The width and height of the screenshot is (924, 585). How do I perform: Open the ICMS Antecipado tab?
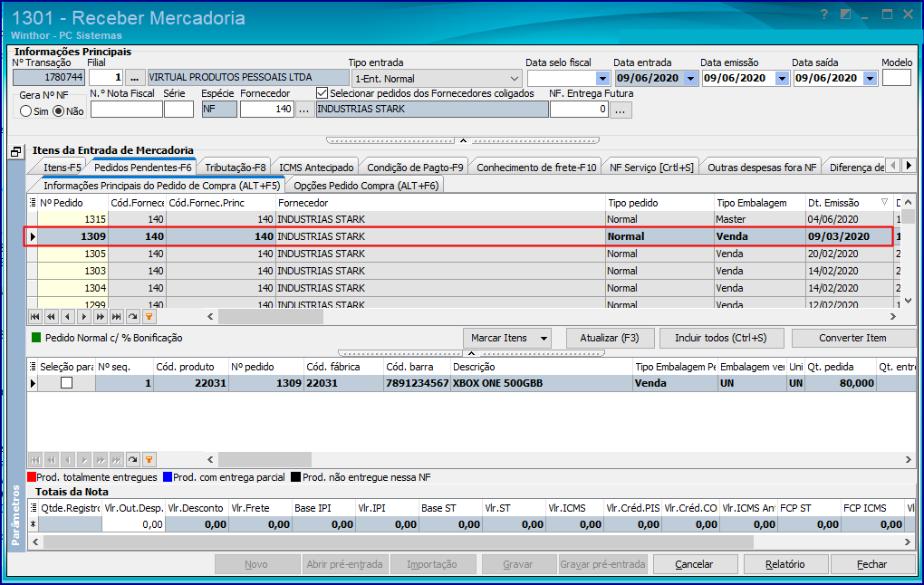316,168
